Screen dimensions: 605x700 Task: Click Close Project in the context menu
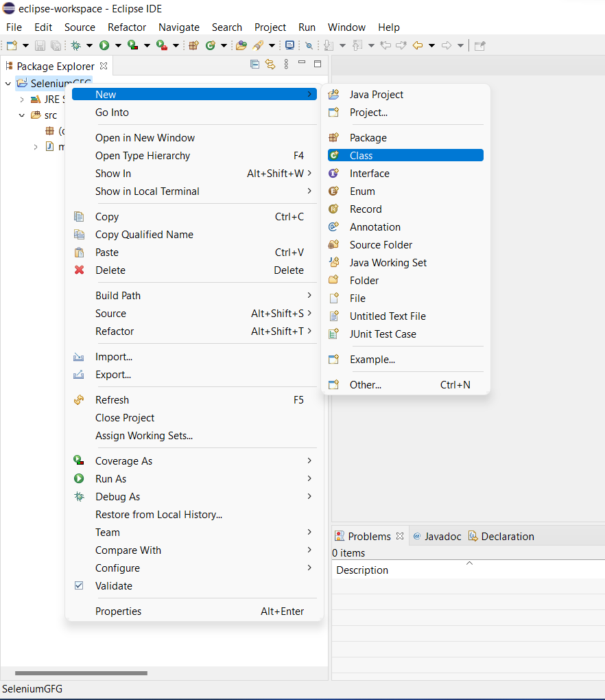pyautogui.click(x=194, y=418)
